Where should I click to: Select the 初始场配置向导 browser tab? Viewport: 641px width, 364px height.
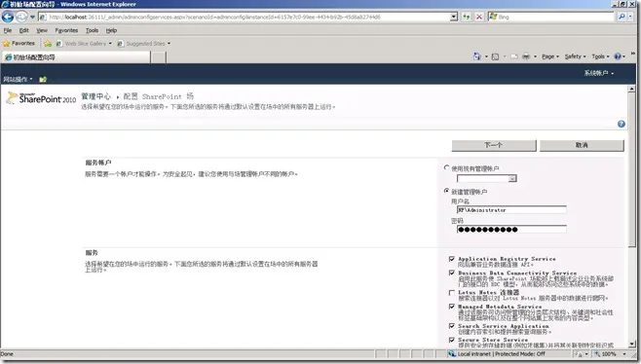pyautogui.click(x=76, y=57)
